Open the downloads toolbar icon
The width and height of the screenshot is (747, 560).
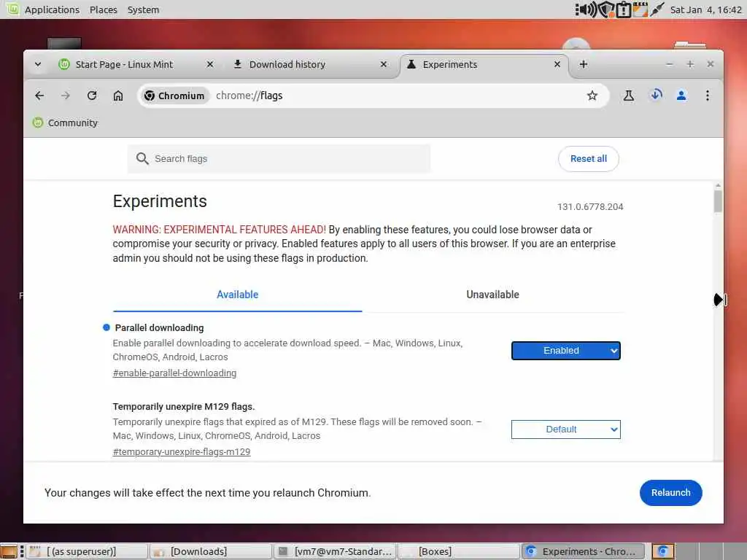(x=656, y=96)
